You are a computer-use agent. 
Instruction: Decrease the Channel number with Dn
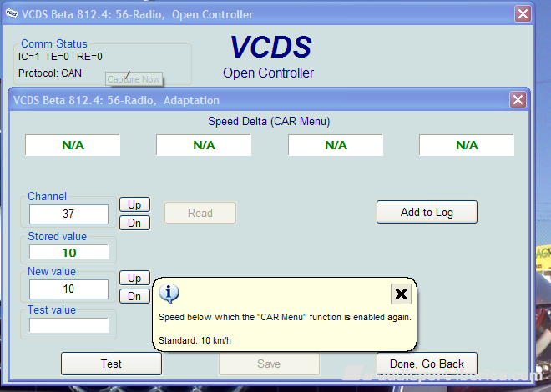tap(134, 223)
